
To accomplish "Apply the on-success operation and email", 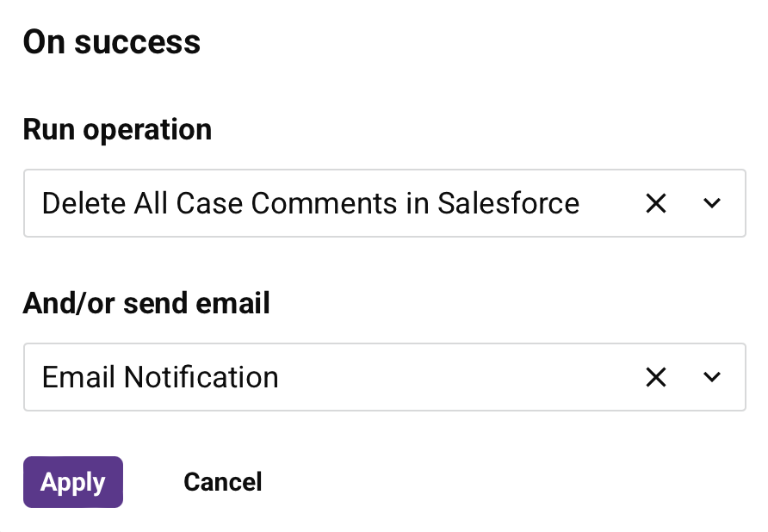I will 73,482.
